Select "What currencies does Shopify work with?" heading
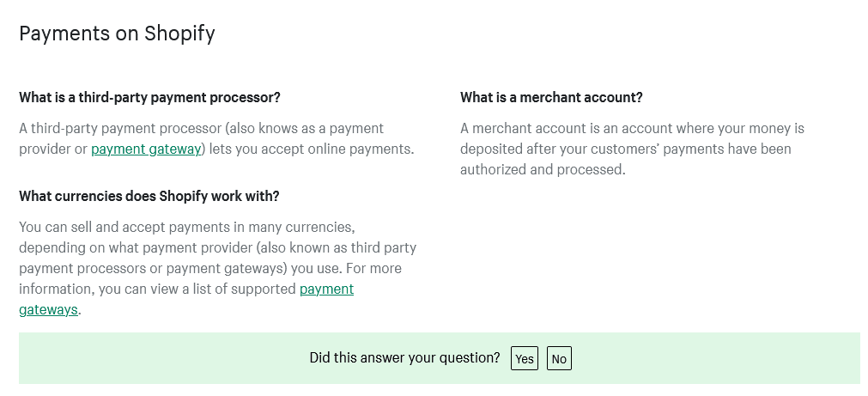Screen dimensions: 868x396 point(149,196)
